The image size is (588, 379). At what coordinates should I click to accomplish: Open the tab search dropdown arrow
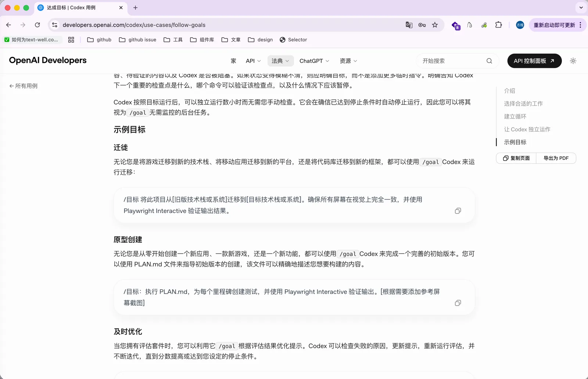tap(581, 8)
